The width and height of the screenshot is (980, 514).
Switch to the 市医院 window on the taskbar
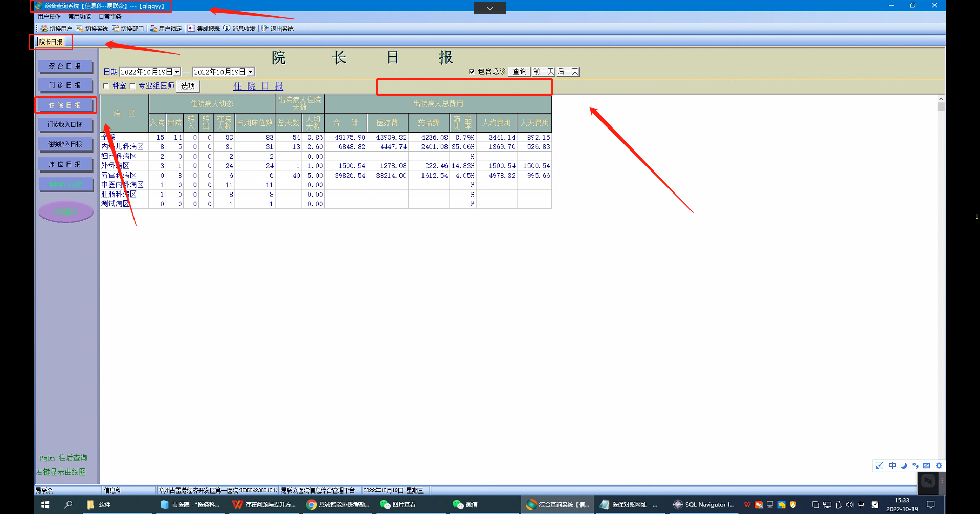pyautogui.click(x=190, y=505)
